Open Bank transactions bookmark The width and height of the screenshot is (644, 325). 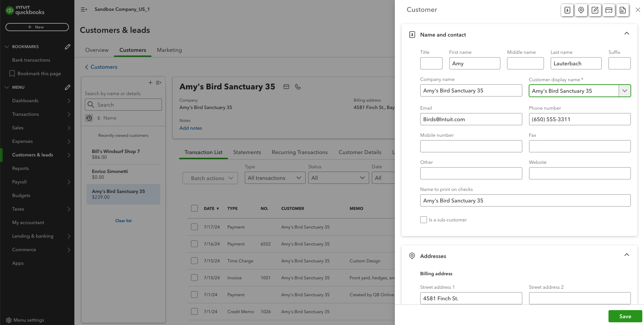click(x=31, y=60)
